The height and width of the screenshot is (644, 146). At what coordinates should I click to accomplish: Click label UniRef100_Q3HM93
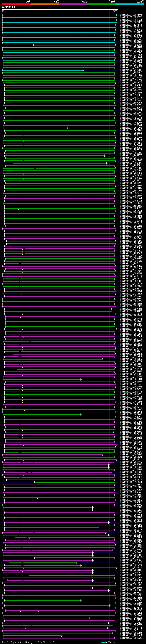[x=131, y=77]
